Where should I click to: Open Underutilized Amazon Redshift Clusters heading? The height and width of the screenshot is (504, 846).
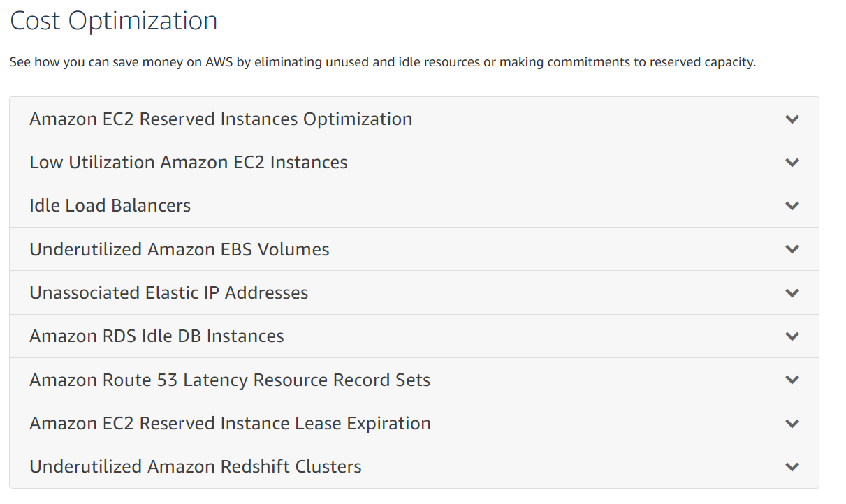click(x=196, y=467)
